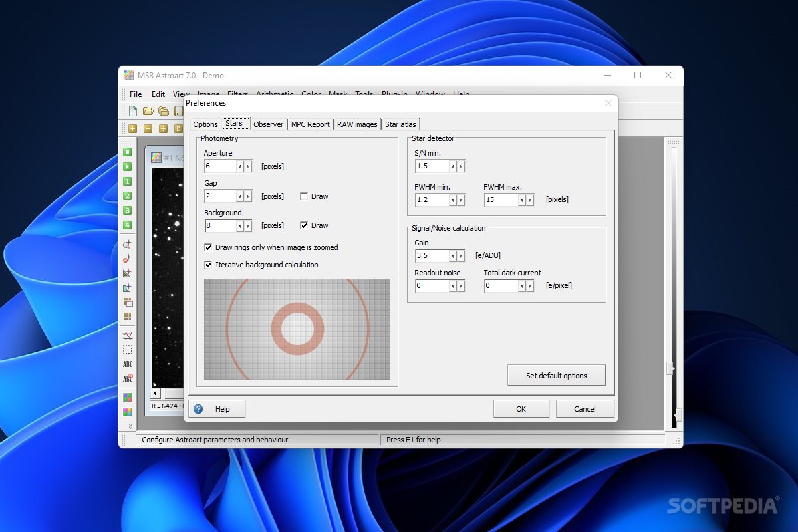Increase the Aperture value with right arrow
798x532 pixels.
(x=248, y=166)
